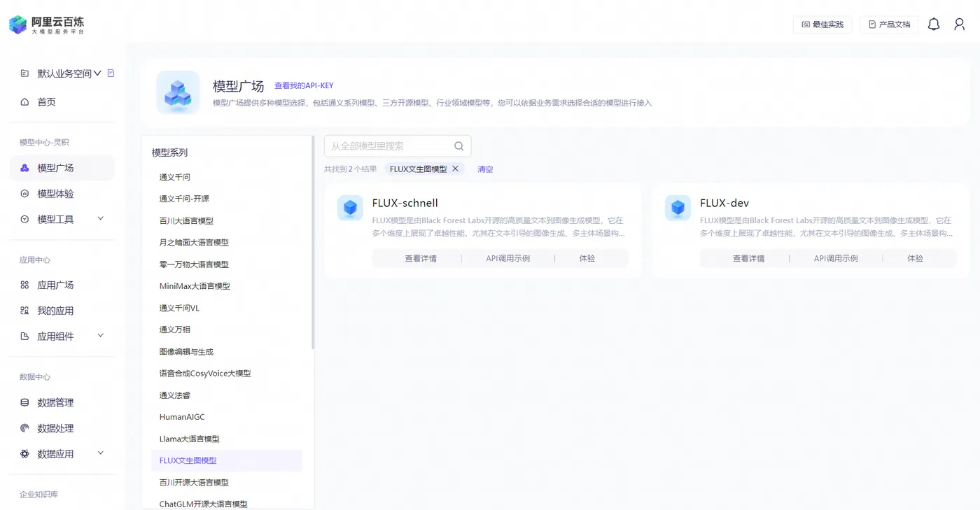980x510 pixels.
Task: Expand the 默认业务空间 workspace dropdown
Action: click(97, 73)
